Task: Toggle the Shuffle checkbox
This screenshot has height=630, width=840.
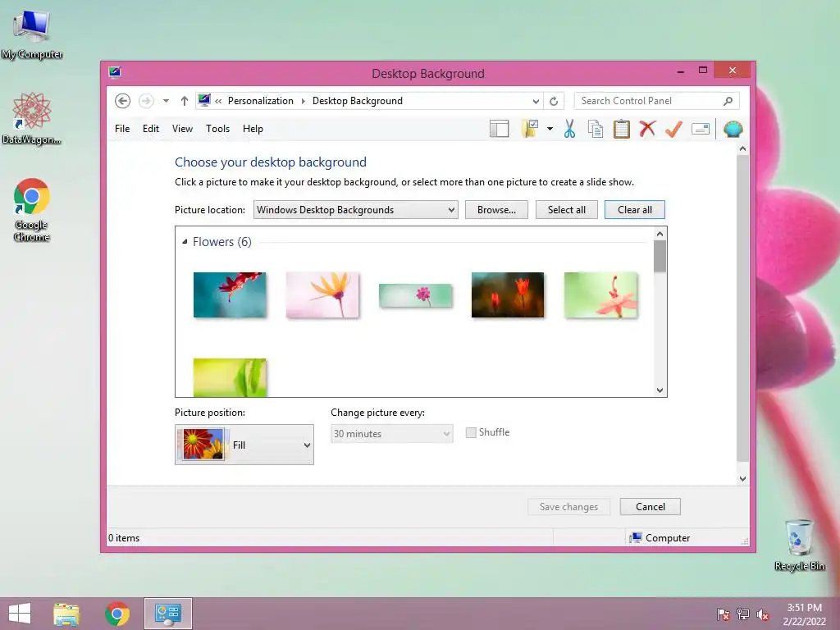Action: pyautogui.click(x=471, y=432)
